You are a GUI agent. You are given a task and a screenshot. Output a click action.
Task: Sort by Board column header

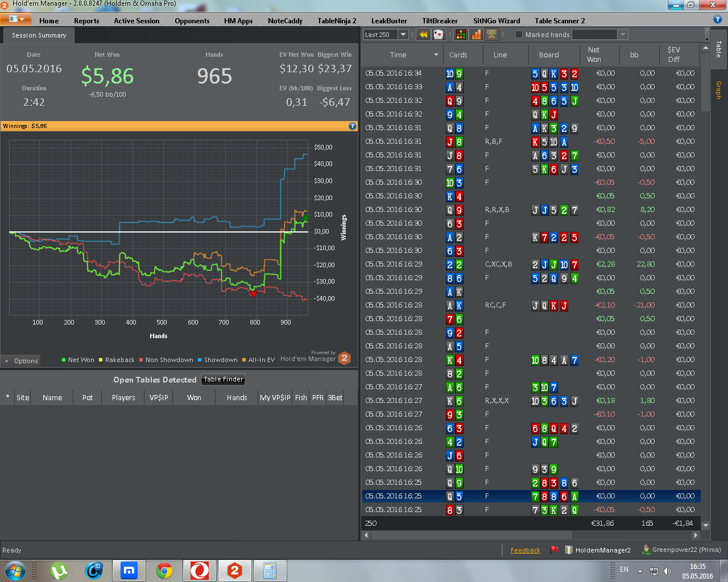(x=549, y=55)
